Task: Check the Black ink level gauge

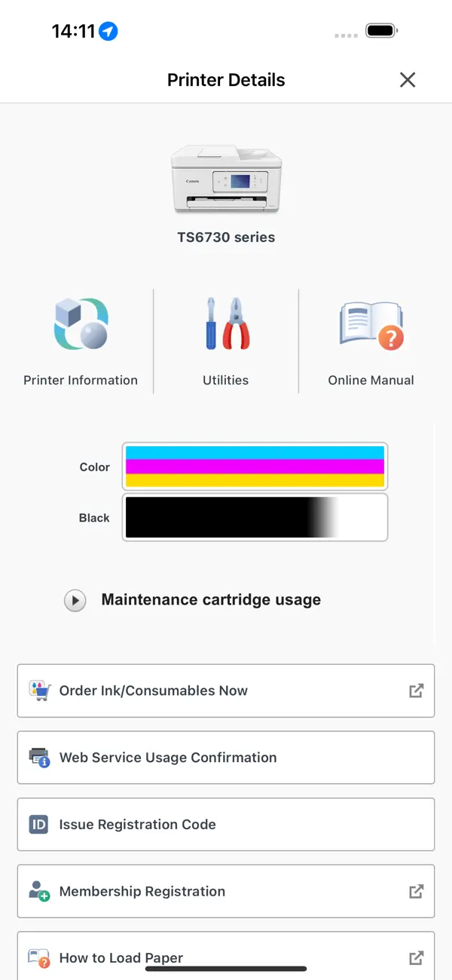Action: [255, 517]
